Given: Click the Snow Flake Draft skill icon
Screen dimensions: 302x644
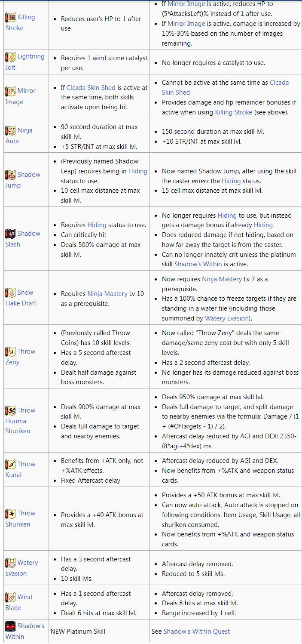Looking at the screenshot, I should [x=10, y=293].
